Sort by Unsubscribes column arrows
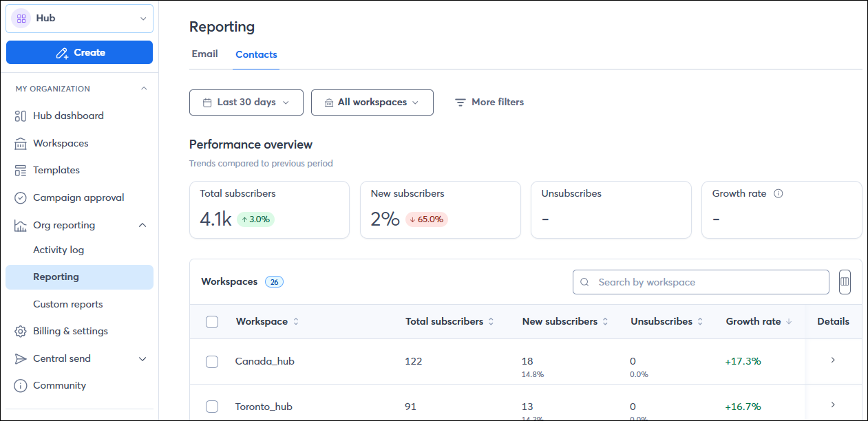 [x=700, y=322]
